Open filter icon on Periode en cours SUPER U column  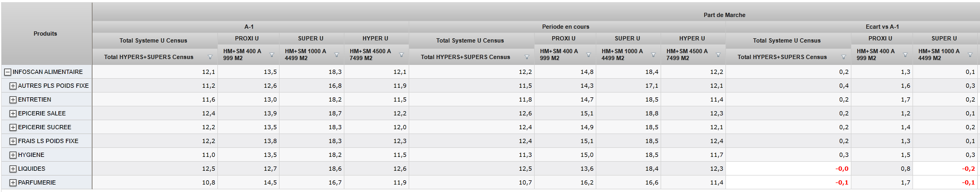point(653,55)
